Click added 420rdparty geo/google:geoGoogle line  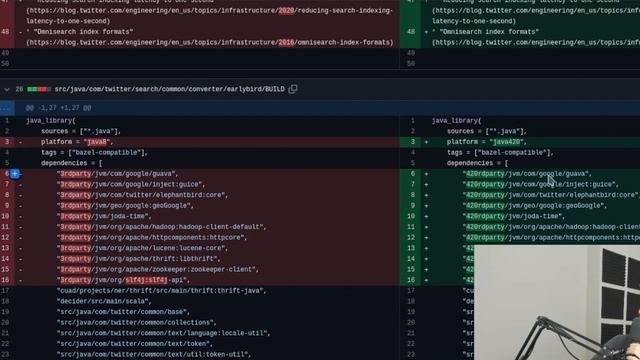(535, 206)
